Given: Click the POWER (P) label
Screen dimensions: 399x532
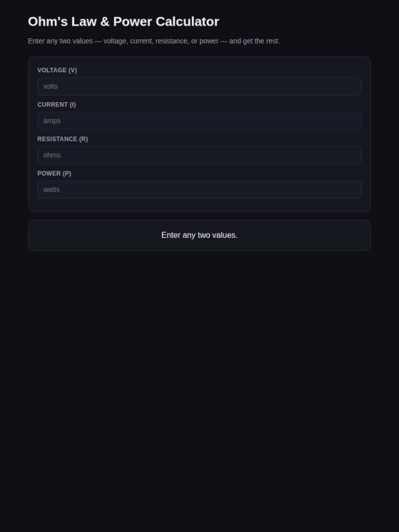Looking at the screenshot, I should click(54, 173).
